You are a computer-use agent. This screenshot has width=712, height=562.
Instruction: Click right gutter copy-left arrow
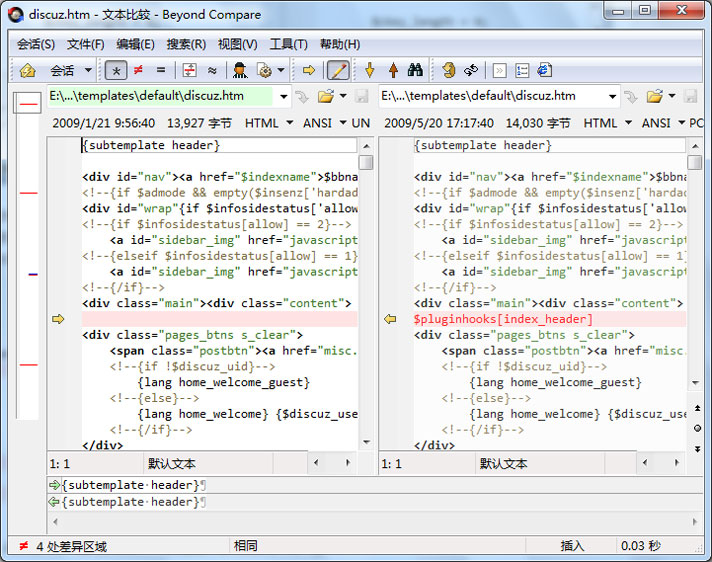coord(390,319)
